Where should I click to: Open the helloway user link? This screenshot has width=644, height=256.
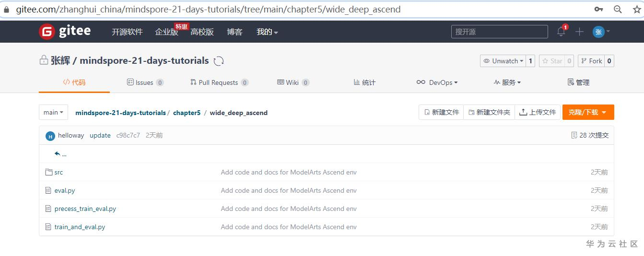(x=71, y=136)
